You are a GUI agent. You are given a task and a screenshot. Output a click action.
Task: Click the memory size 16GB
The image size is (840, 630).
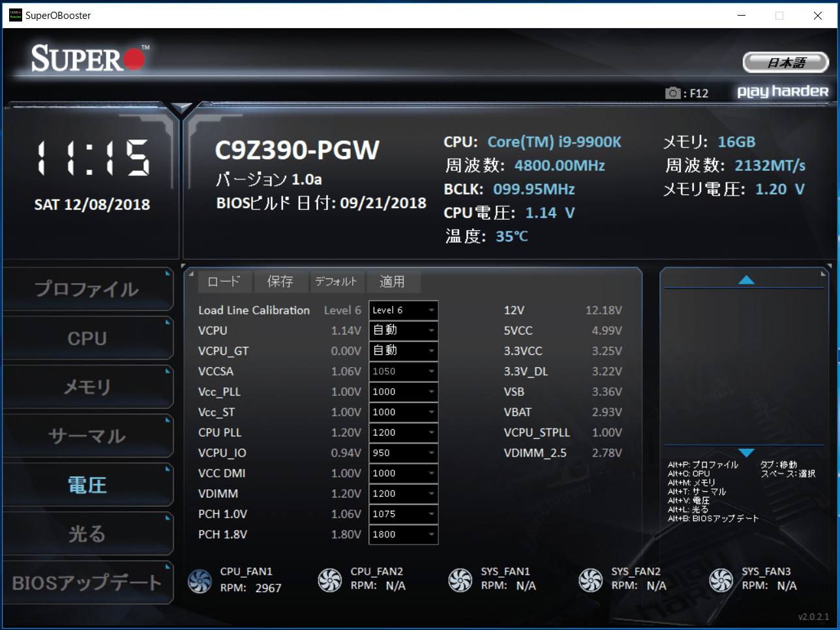pyautogui.click(x=736, y=142)
